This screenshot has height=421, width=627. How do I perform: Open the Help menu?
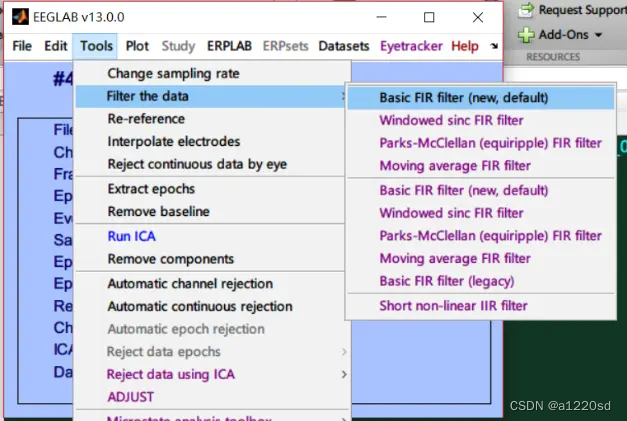click(465, 46)
